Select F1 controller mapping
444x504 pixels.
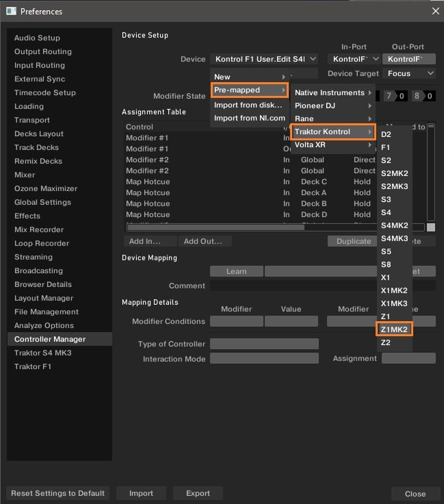click(x=395, y=147)
